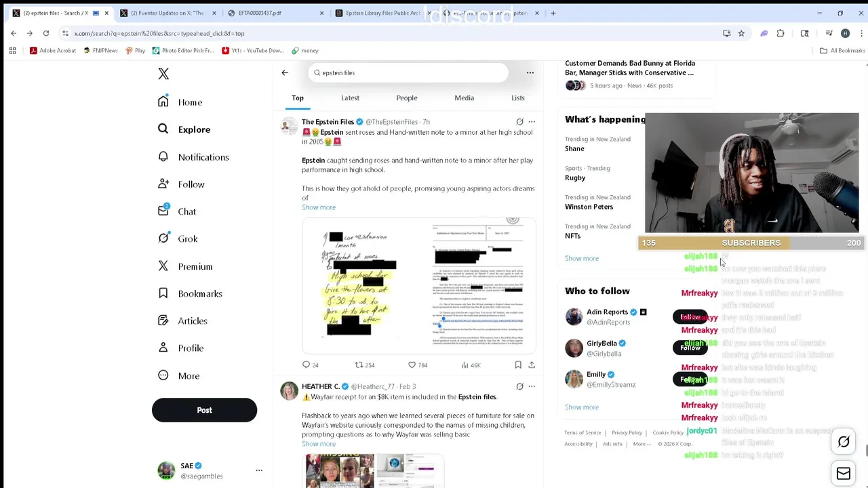Open typed document image in post
The width and height of the screenshot is (868, 488).
[477, 286]
